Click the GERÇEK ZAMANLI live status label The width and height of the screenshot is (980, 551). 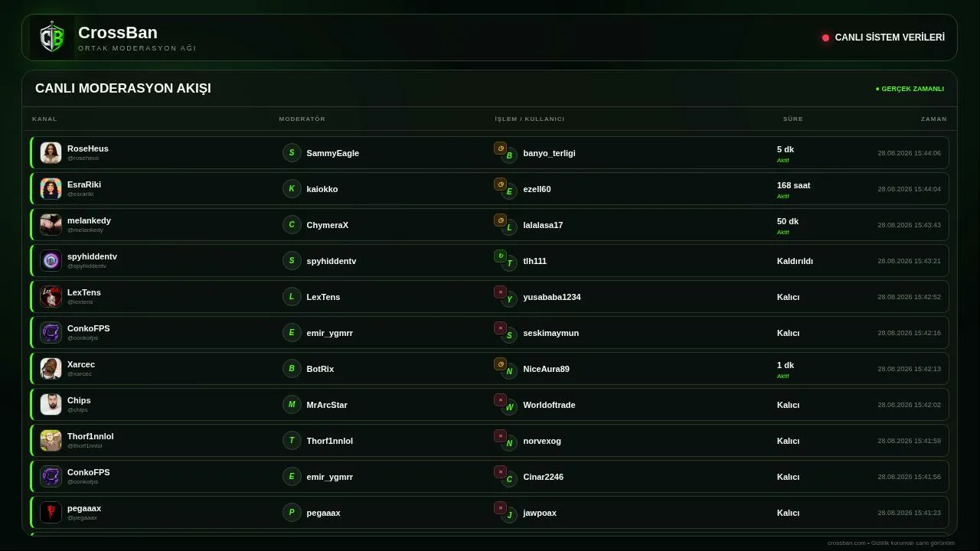tap(910, 89)
